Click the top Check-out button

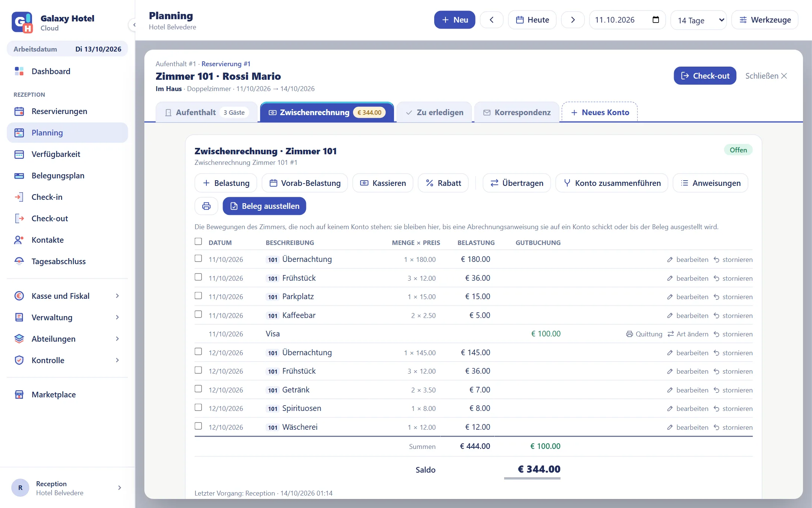[x=705, y=76]
